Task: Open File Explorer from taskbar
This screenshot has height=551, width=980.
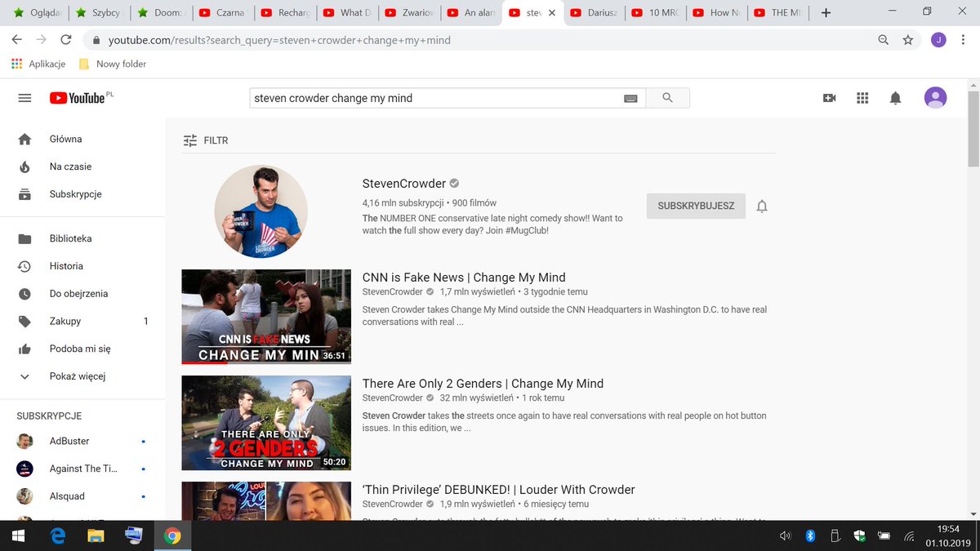Action: 96,535
